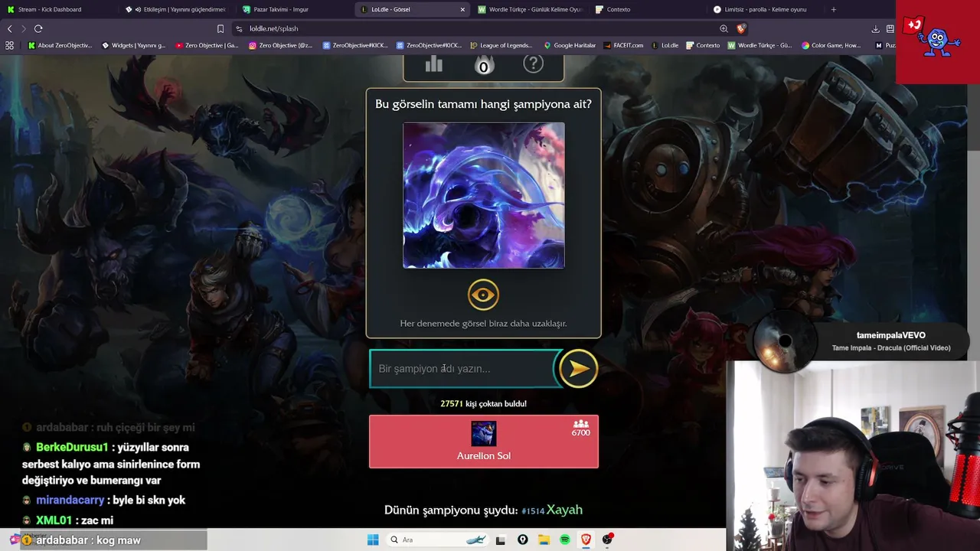
Task: Open the Pazar Takvimi - Imgur tab
Action: tap(295, 9)
